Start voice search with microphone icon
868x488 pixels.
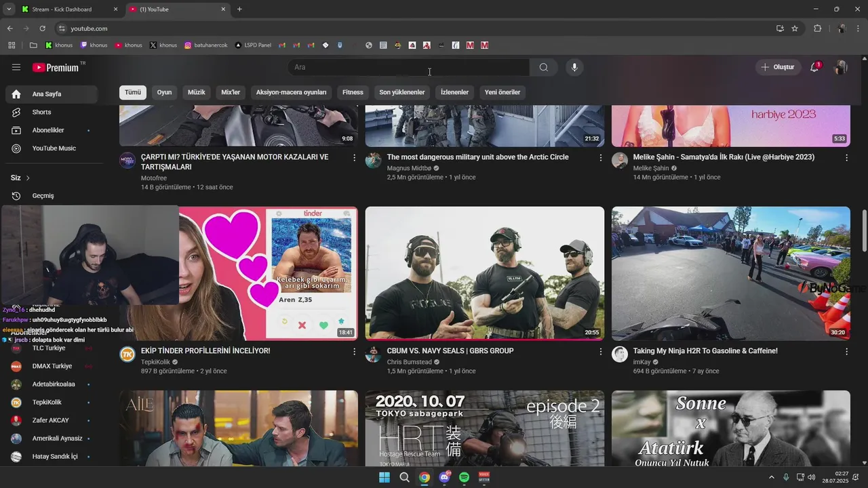pyautogui.click(x=574, y=67)
